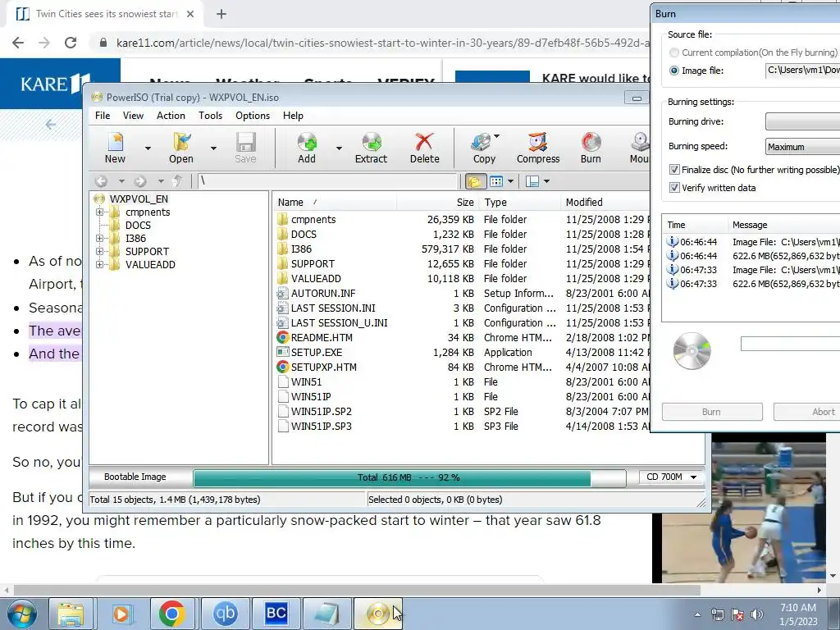Screen dimensions: 840x630
Task: Open the View menu
Action: (x=133, y=116)
